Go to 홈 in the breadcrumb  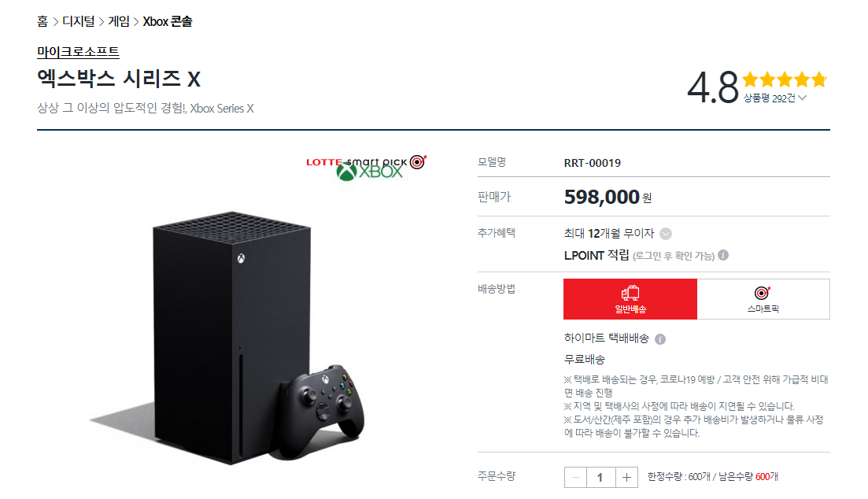pyautogui.click(x=42, y=21)
